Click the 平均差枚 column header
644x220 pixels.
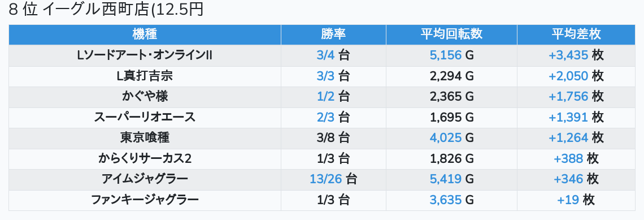coord(576,34)
